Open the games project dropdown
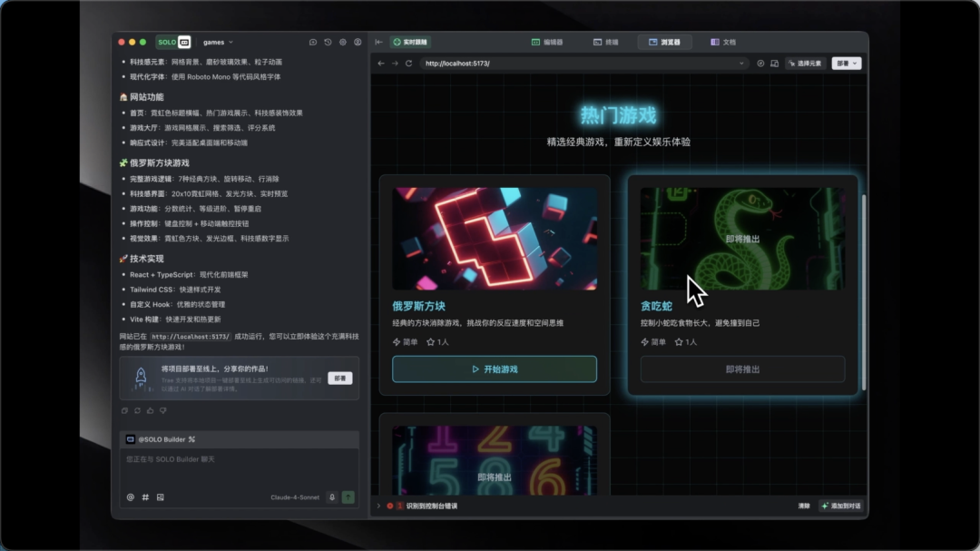 coord(218,42)
